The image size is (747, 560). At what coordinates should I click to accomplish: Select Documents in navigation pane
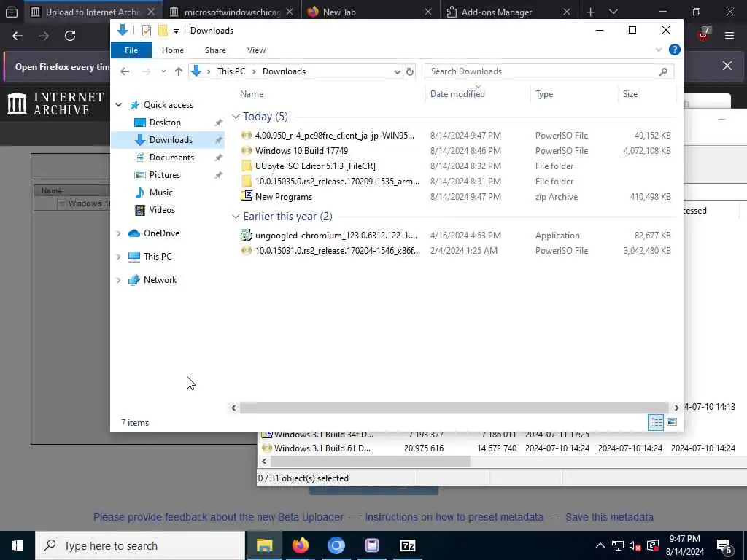click(x=171, y=157)
